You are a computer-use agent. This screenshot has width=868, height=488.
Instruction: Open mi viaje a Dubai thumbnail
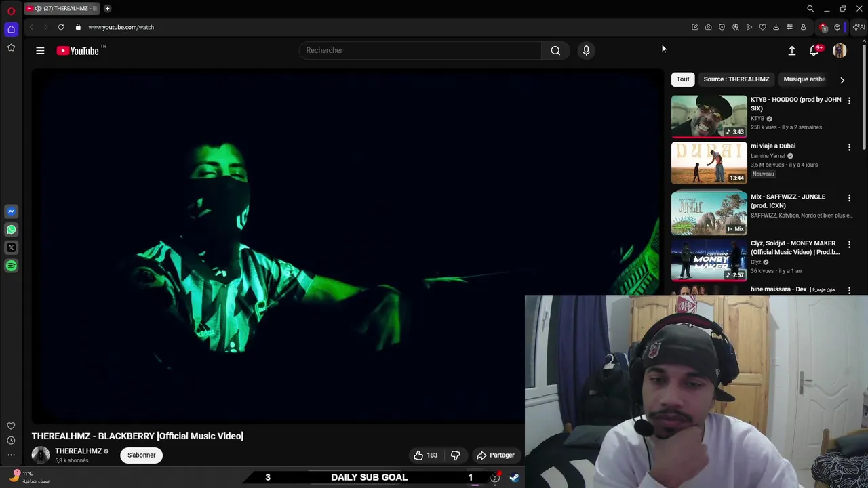coord(709,163)
